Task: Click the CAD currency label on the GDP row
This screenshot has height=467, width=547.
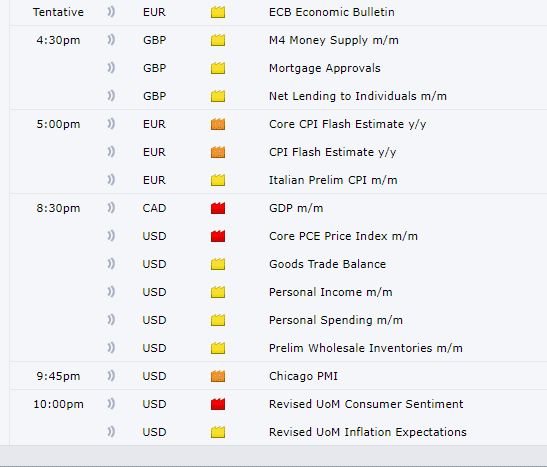Action: [154, 208]
